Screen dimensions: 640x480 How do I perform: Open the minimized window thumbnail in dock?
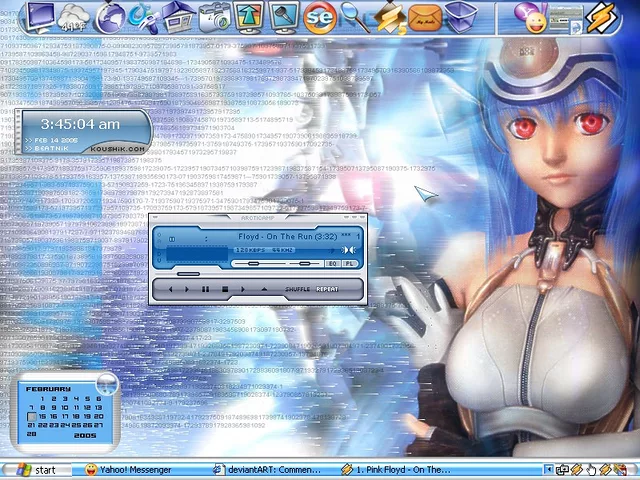click(x=566, y=20)
